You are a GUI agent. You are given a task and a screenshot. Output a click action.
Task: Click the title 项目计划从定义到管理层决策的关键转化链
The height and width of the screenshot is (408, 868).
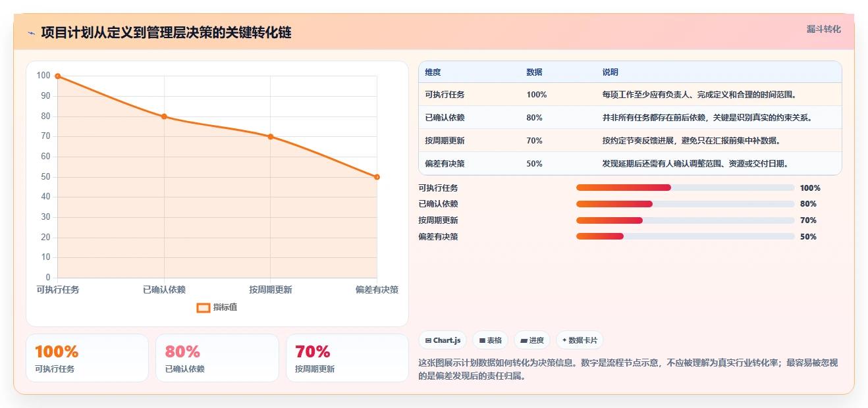coord(166,33)
